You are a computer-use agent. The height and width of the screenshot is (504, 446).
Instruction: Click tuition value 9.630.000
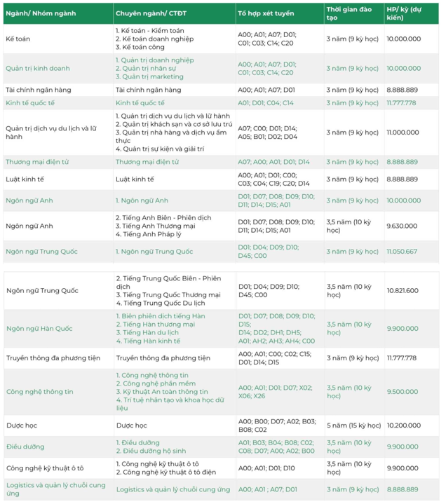tap(402, 226)
